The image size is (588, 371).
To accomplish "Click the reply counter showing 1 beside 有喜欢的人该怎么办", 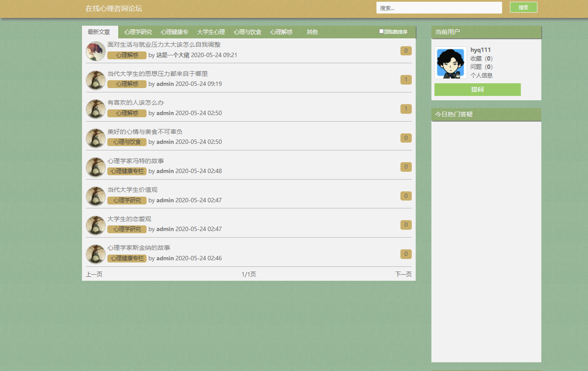I will tap(406, 109).
